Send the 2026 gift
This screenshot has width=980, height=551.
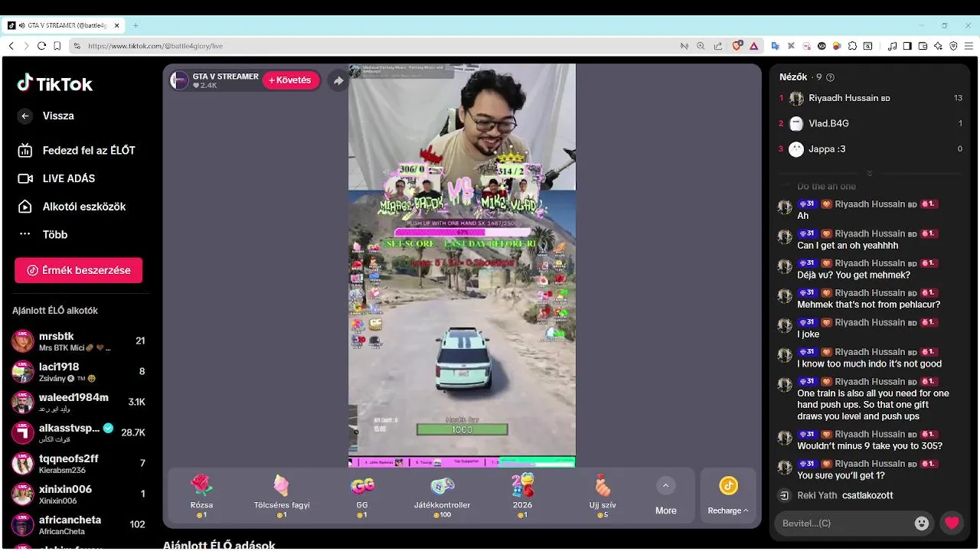(523, 495)
